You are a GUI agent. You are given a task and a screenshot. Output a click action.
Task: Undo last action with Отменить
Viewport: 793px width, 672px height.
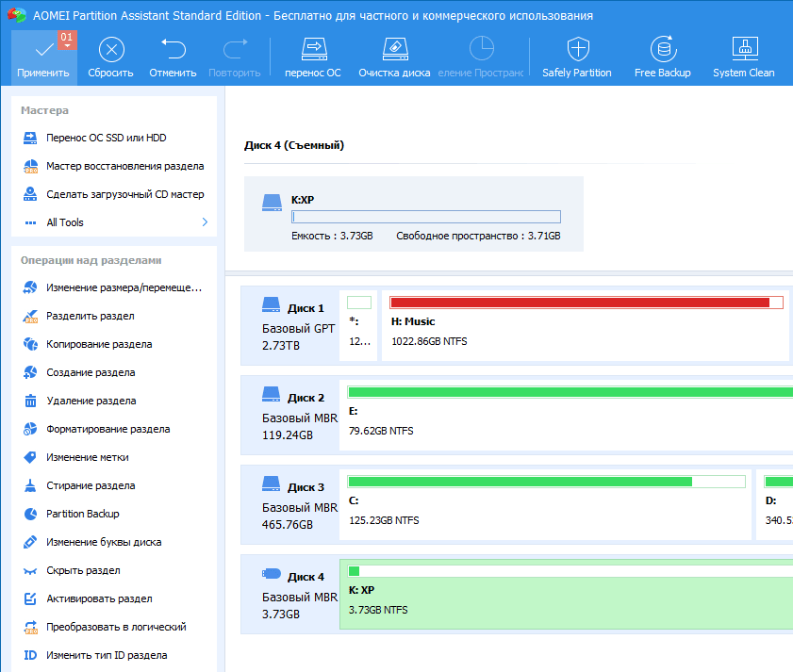173,57
